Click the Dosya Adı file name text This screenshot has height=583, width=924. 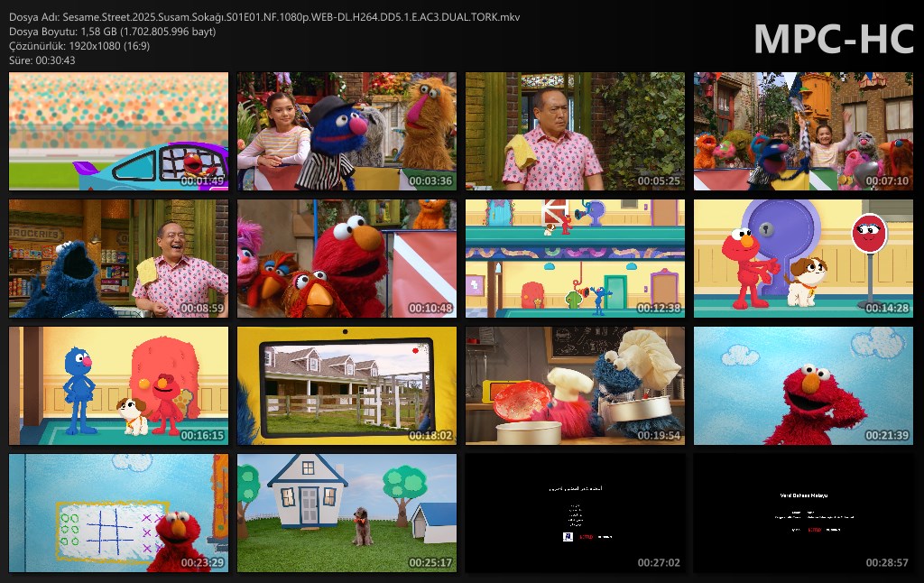point(263,17)
